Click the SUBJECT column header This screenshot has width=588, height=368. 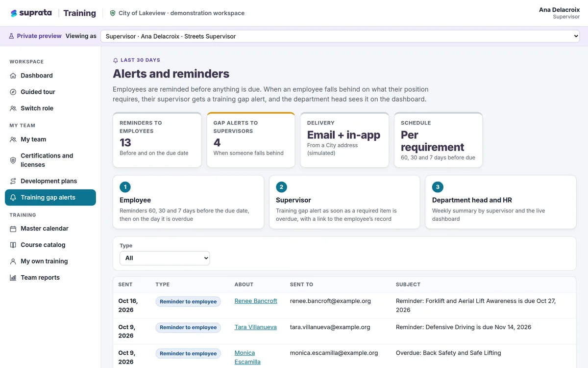408,285
